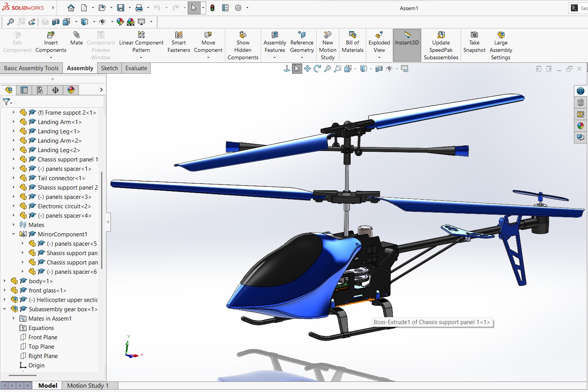Click the rebuild traffic light icon
This screenshot has width=588, height=392.
212,8
